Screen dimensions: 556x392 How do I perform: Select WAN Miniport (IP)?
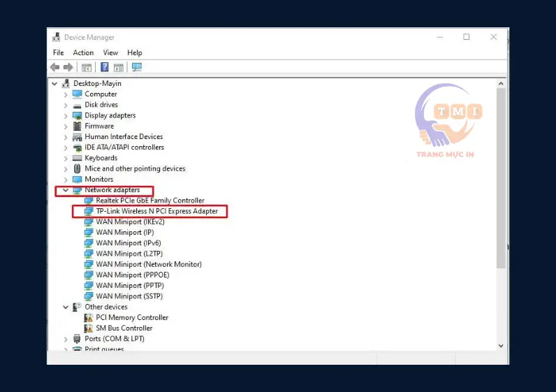click(125, 233)
